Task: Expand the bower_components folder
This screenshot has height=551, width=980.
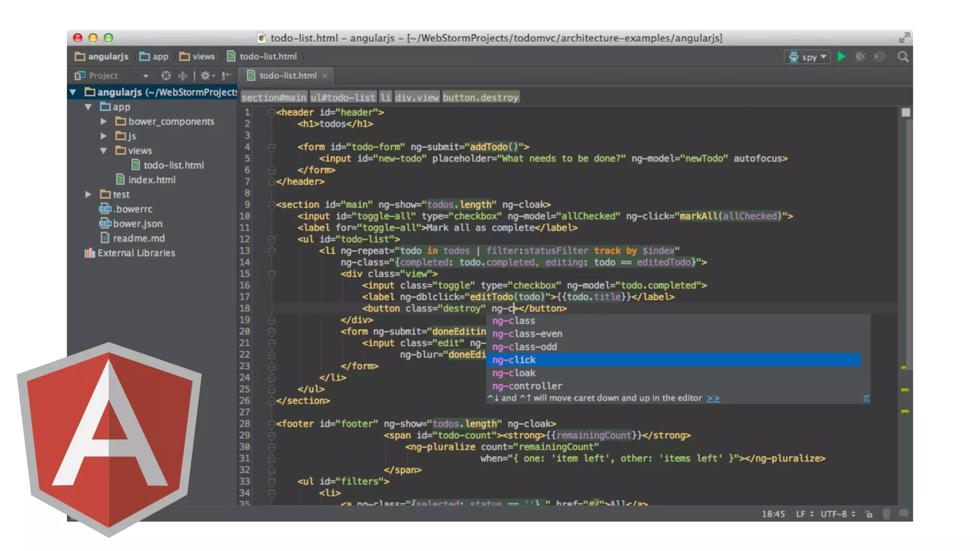Action: coord(103,121)
